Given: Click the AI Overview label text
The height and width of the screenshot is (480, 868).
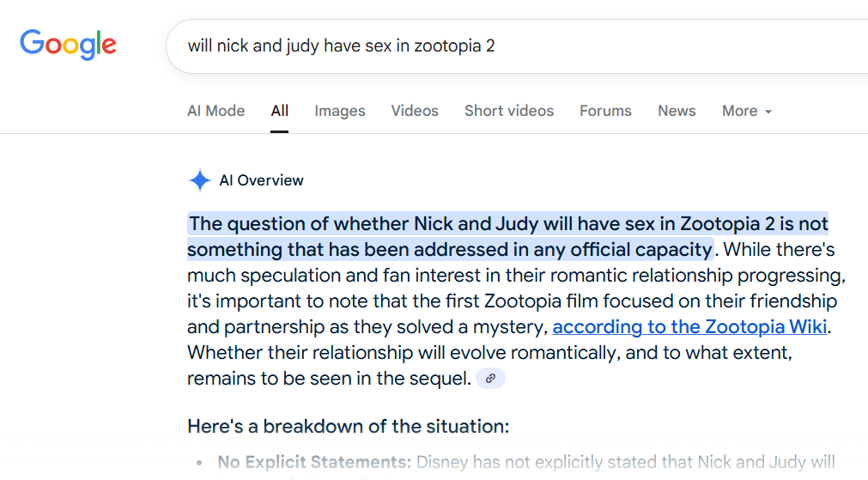Looking at the screenshot, I should (x=261, y=180).
